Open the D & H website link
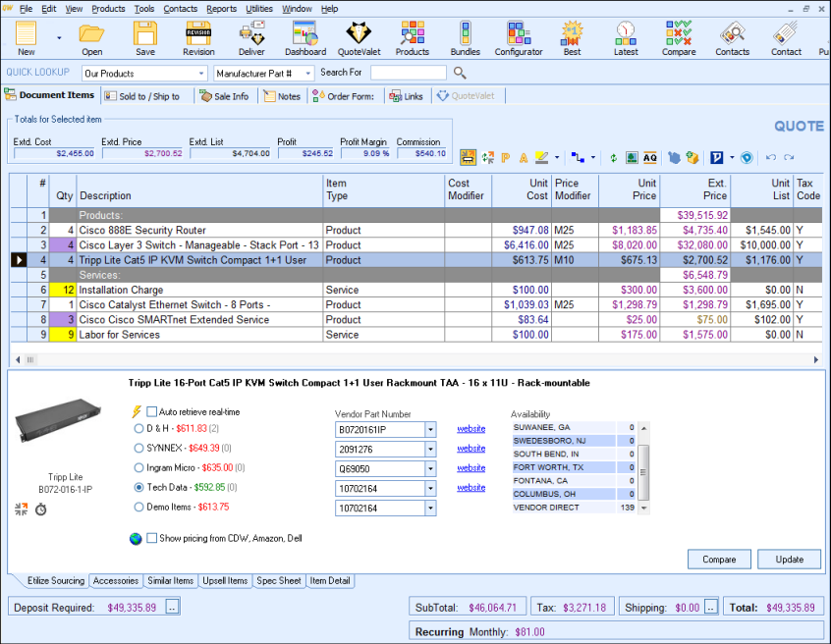The image size is (831, 644). tap(471, 429)
